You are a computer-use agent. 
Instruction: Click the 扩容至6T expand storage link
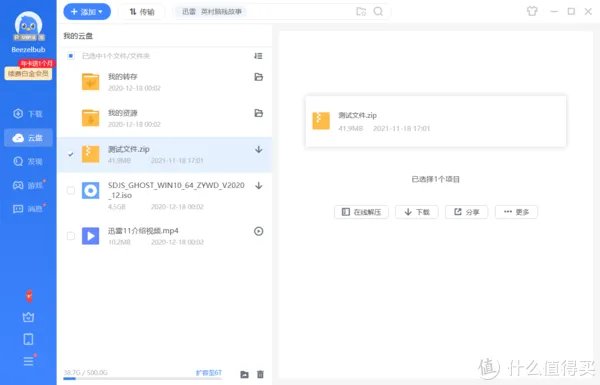tap(209, 372)
